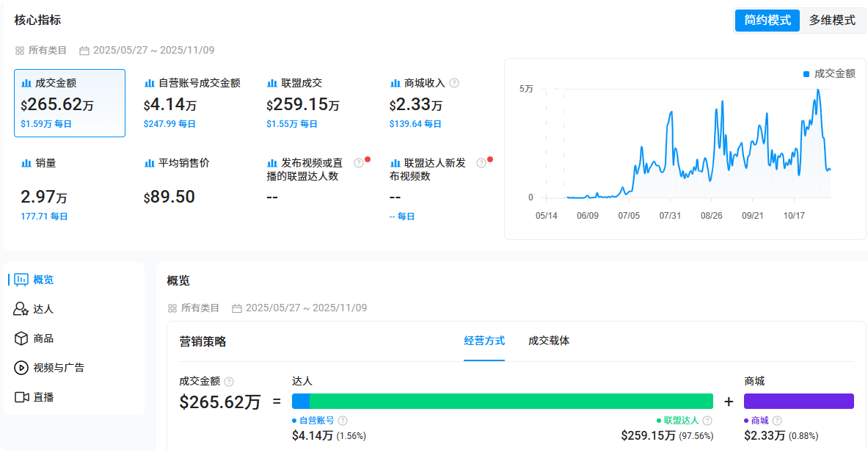
Task: Click the bar-chart icon on 联盟成交 card
Action: 272,82
